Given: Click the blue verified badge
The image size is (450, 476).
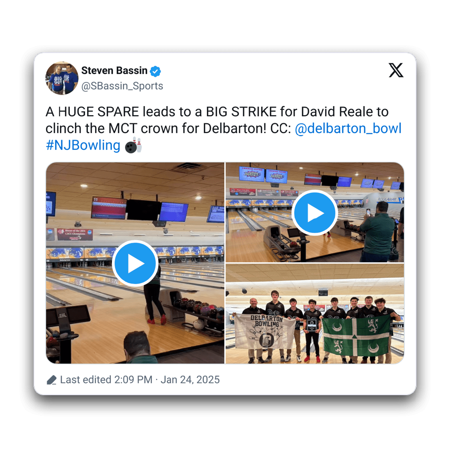Looking at the screenshot, I should (x=155, y=71).
